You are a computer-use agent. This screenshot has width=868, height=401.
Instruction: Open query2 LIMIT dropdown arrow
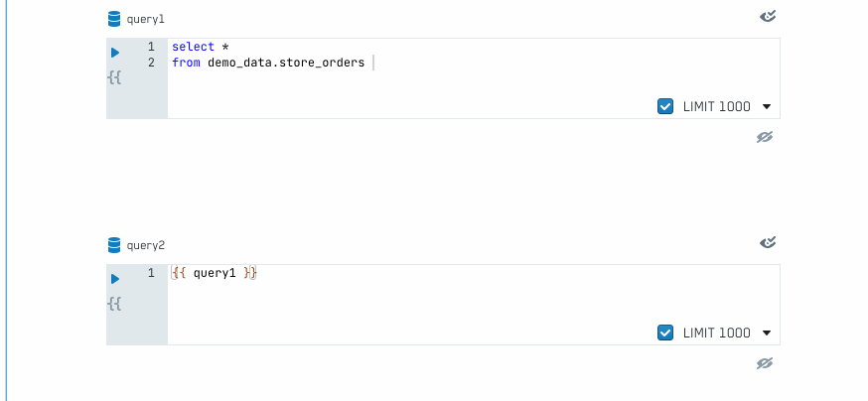[767, 333]
